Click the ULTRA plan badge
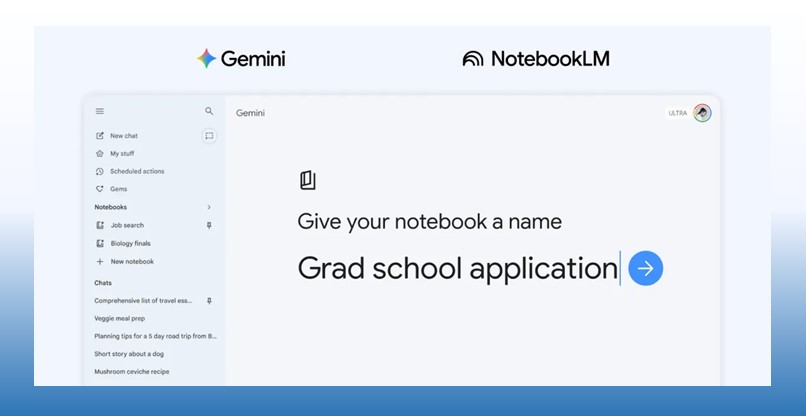806x416 pixels. 677,113
